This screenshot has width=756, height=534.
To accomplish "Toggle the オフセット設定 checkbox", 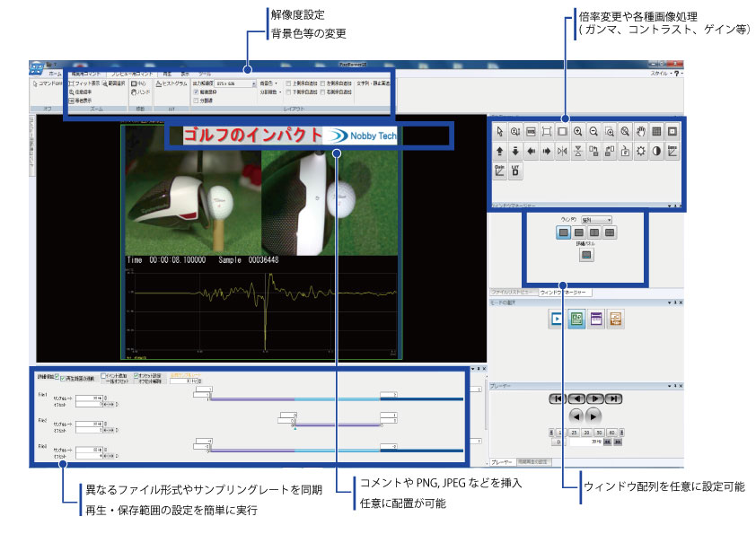I will pos(136,375).
